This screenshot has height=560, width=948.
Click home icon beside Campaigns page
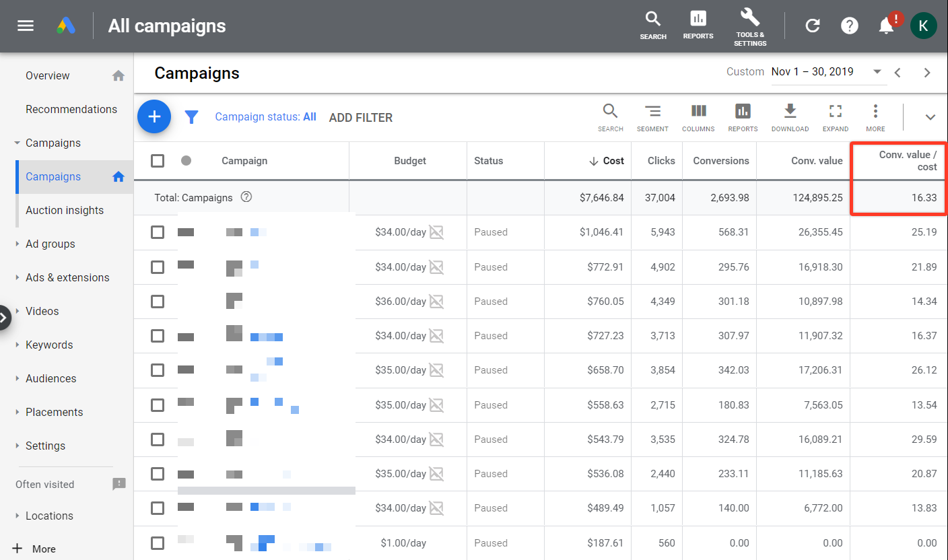coord(118,176)
